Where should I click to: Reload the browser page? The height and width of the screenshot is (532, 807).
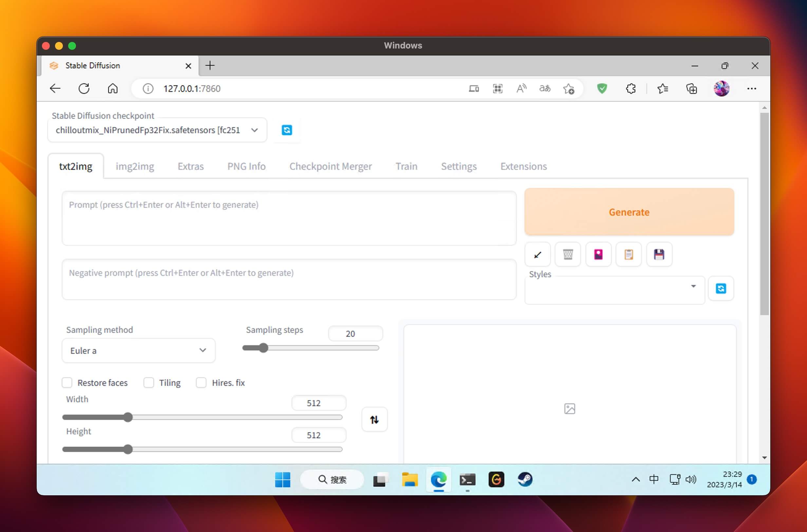coord(84,88)
